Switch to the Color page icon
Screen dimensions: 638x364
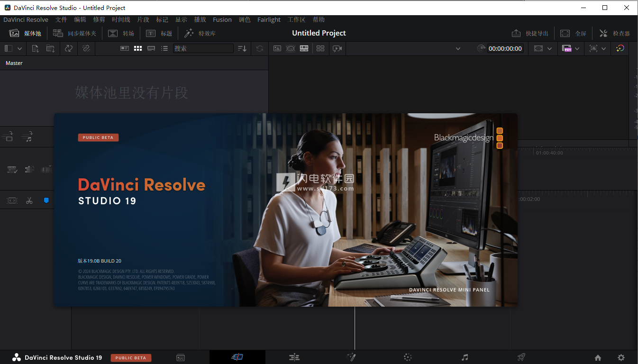[408, 357]
